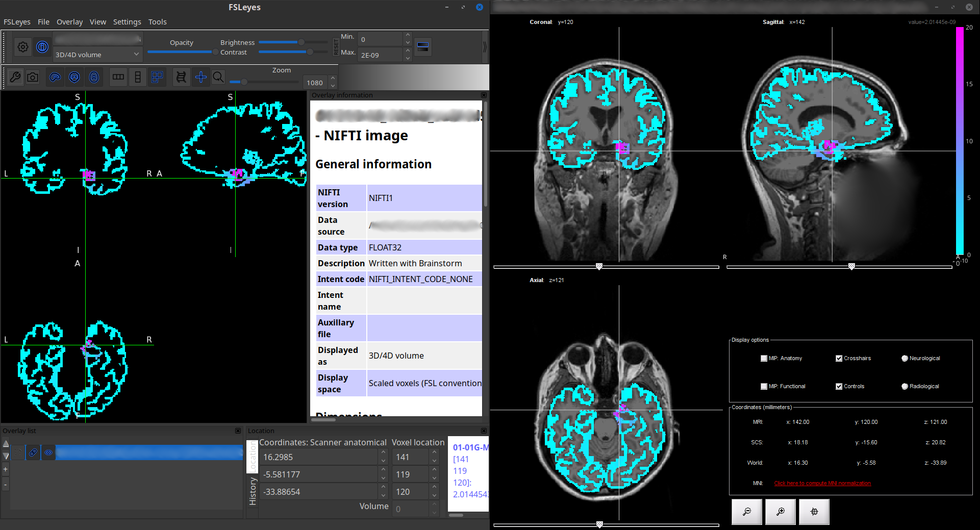Increase the Zoom value with stepper arrow
980x530 pixels.
tap(333, 79)
